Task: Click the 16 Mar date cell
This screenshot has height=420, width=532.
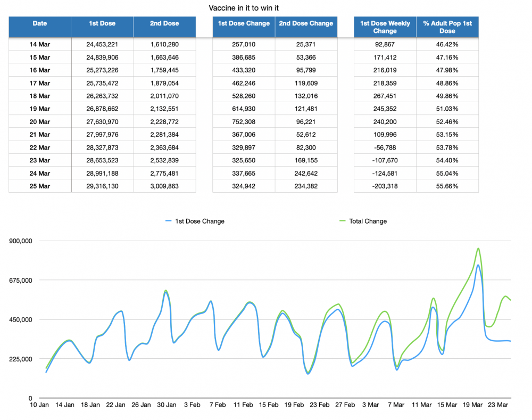Action: (40, 70)
